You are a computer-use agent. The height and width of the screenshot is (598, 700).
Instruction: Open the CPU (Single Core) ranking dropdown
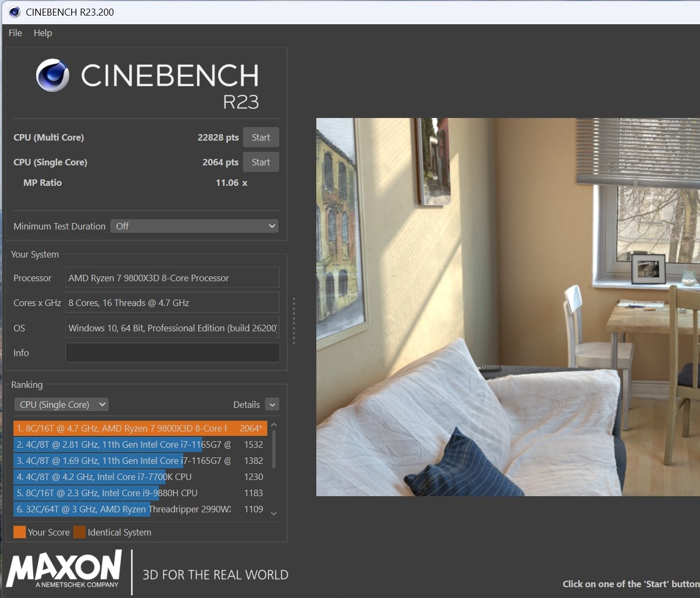61,405
